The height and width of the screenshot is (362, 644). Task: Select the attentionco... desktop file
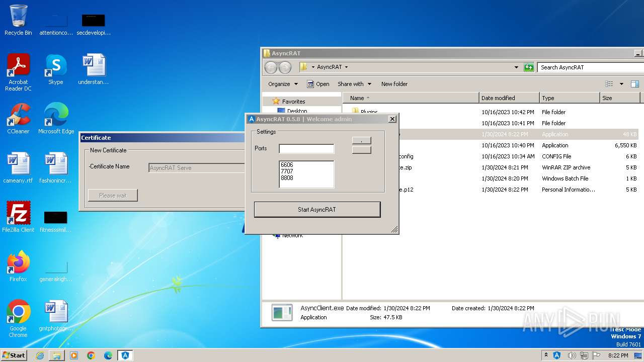[56, 24]
